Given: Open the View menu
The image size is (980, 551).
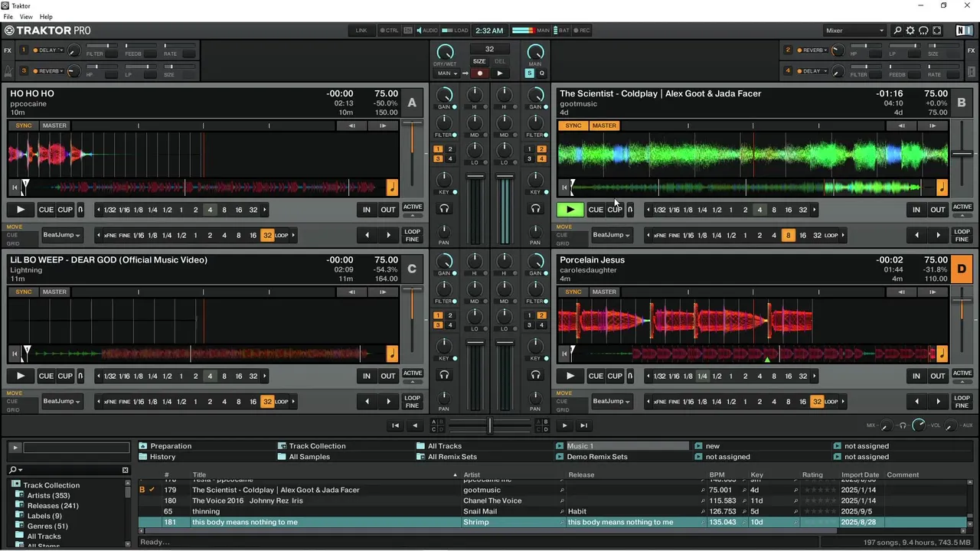Looking at the screenshot, I should coord(26,16).
